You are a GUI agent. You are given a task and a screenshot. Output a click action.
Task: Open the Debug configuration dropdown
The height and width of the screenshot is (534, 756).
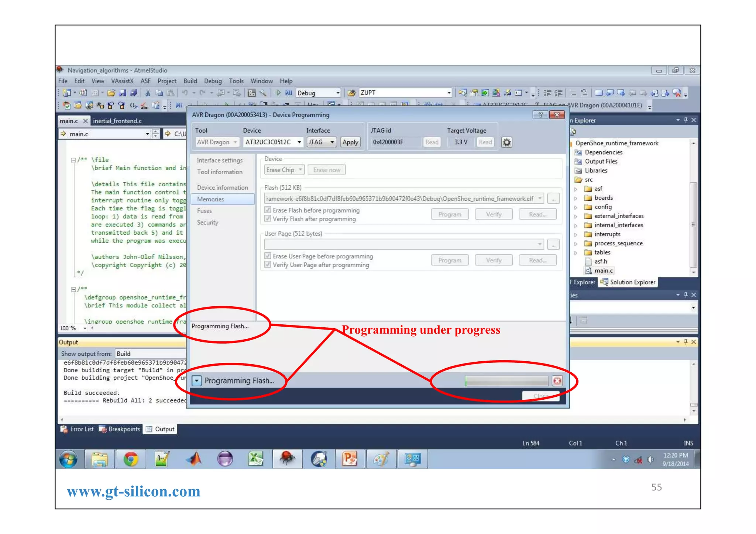(337, 93)
